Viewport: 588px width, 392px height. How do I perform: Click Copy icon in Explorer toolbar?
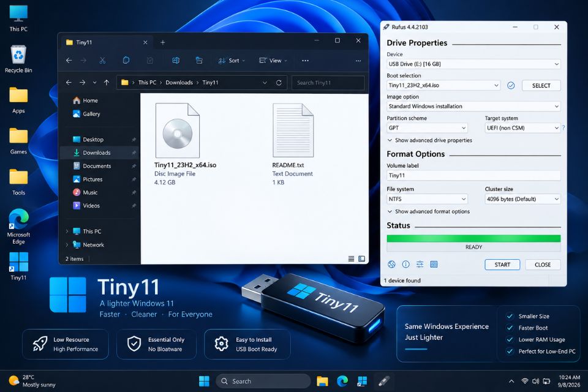coord(126,61)
